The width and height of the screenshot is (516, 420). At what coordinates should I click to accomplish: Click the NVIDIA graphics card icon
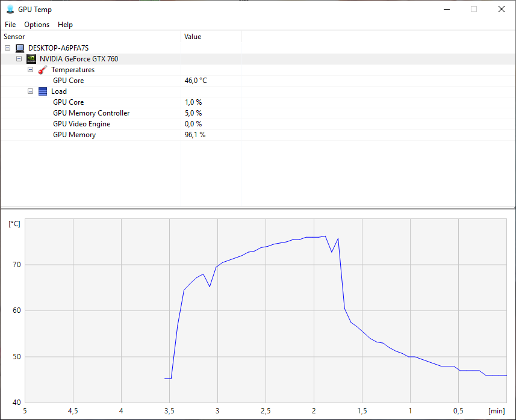31,59
